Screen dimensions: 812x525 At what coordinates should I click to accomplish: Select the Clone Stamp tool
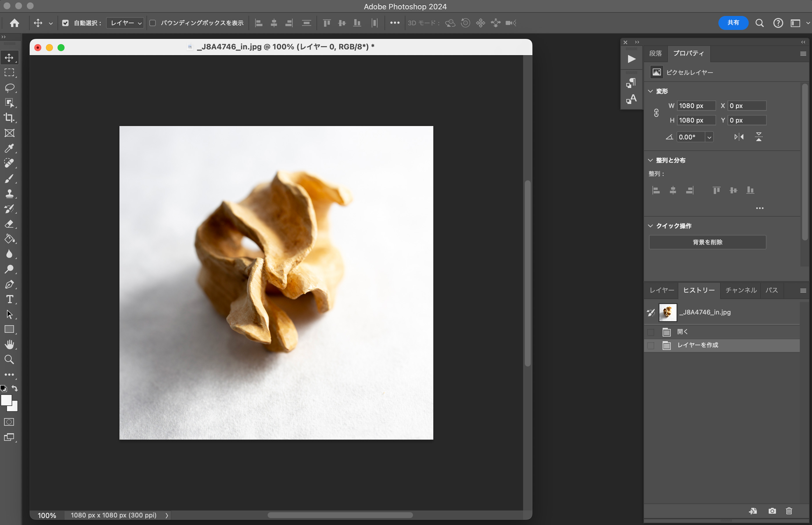pyautogui.click(x=9, y=194)
